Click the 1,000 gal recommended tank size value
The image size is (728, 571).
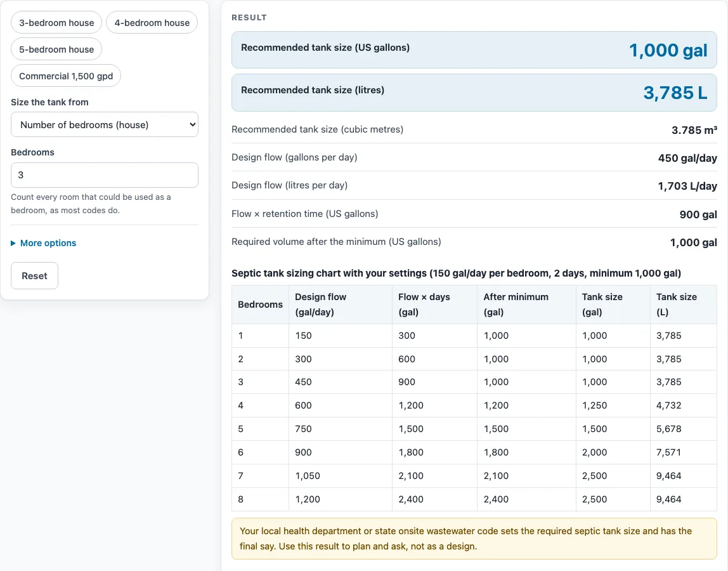668,50
